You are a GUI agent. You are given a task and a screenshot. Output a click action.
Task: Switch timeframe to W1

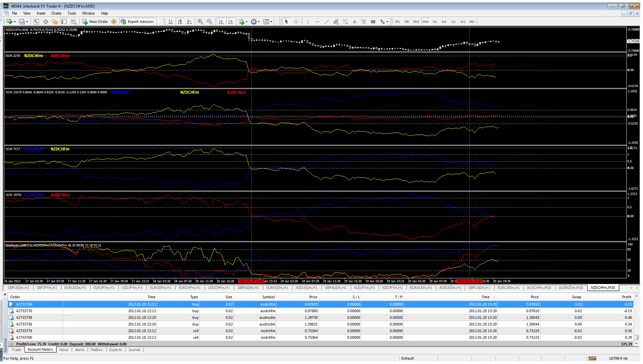(463, 22)
